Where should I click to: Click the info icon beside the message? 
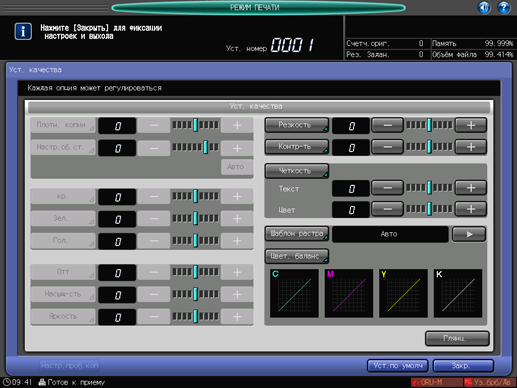pos(23,32)
